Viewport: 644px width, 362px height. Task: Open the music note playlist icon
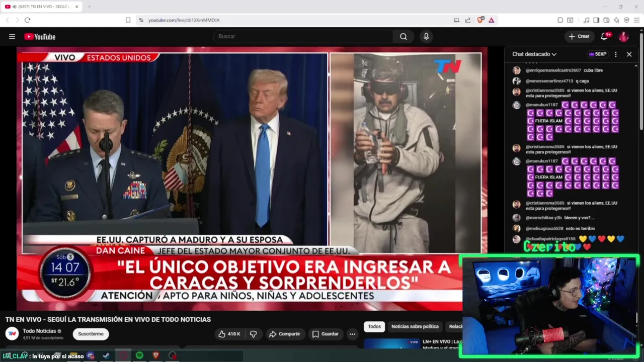coord(586,20)
